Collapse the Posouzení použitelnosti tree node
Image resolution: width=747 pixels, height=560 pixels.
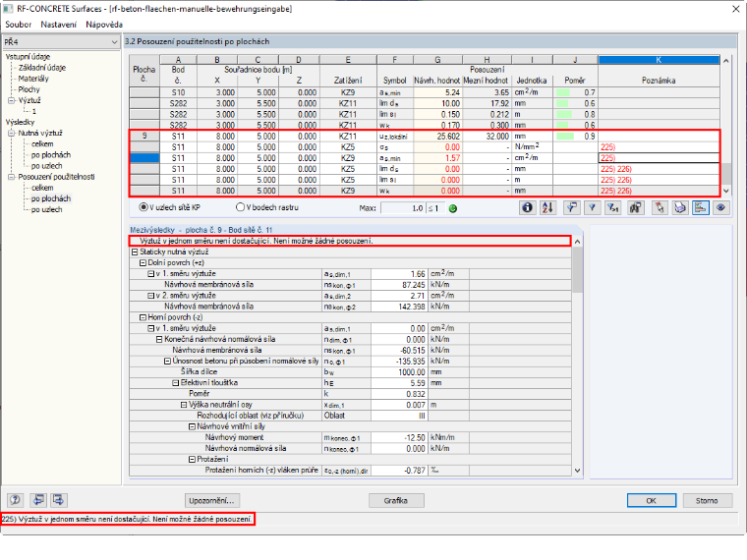point(12,177)
